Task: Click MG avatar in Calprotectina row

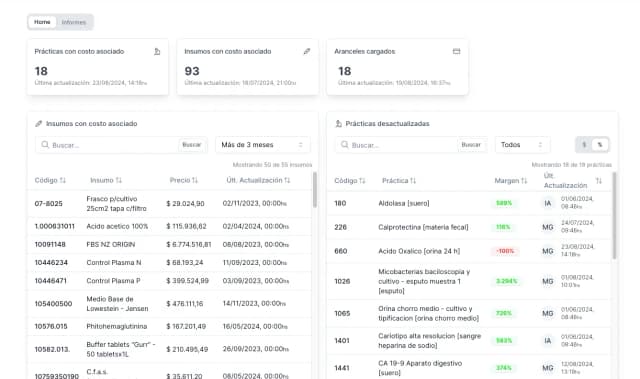Action: pos(548,227)
